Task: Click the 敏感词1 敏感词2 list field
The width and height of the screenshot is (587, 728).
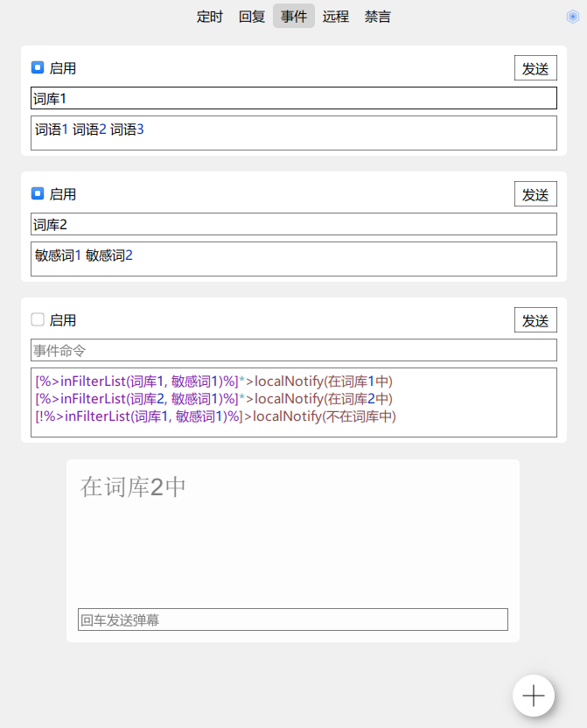Action: (x=293, y=258)
